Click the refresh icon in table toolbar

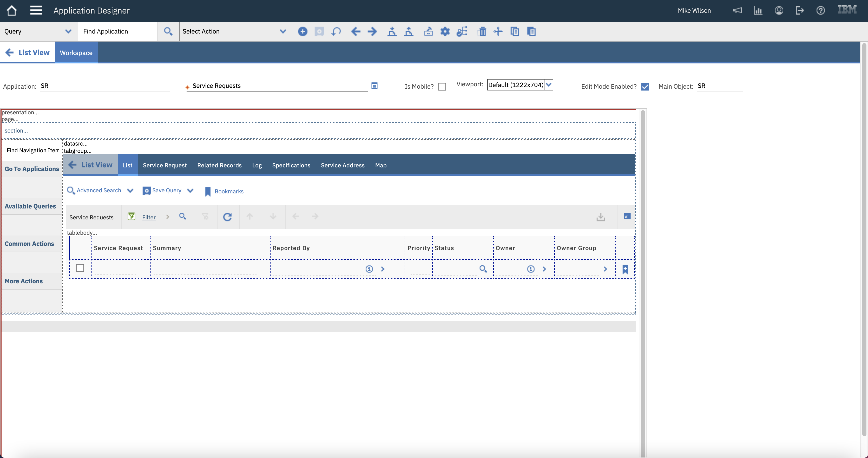[x=227, y=217]
